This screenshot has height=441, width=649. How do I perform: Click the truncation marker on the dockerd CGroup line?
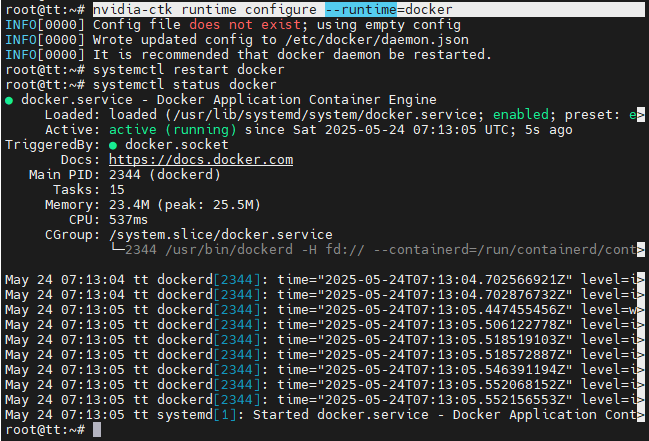641,250
